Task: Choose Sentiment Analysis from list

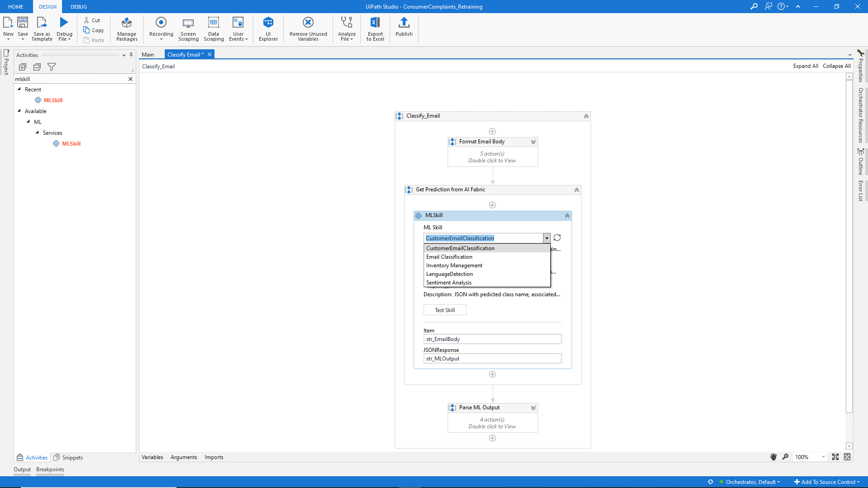Action: 487,283
